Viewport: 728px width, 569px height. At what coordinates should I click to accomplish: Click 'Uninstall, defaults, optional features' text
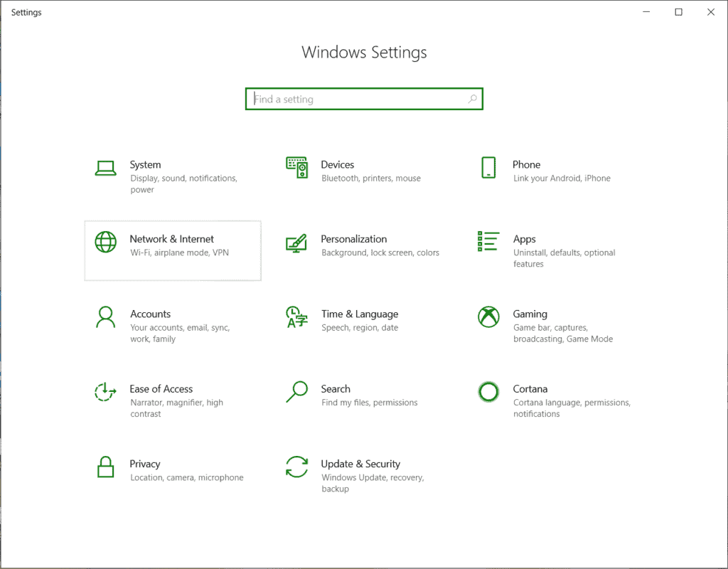[x=564, y=258]
